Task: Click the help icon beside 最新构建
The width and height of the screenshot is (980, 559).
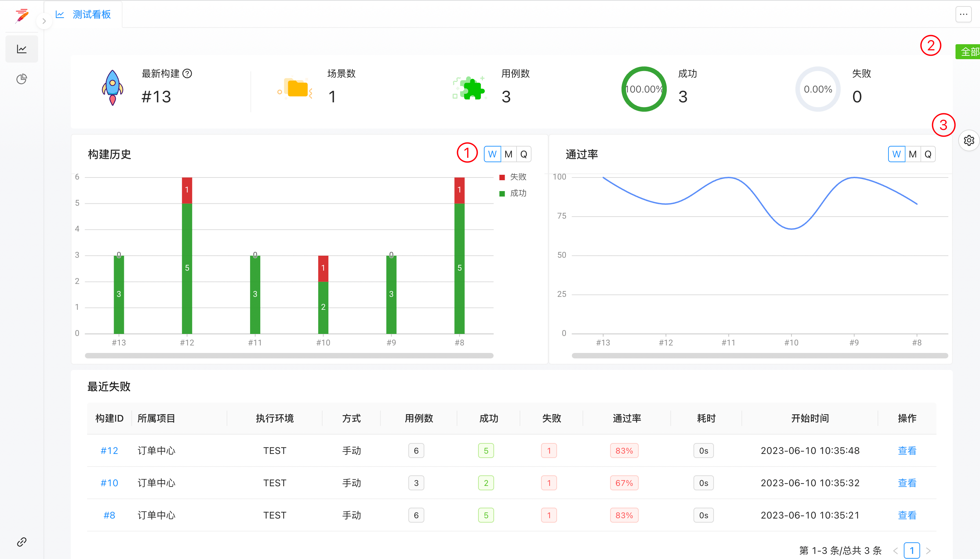Action: 187,73
